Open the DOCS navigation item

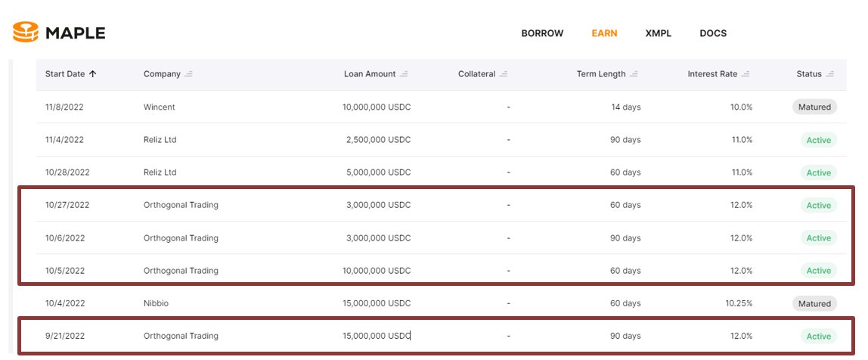[x=713, y=33]
